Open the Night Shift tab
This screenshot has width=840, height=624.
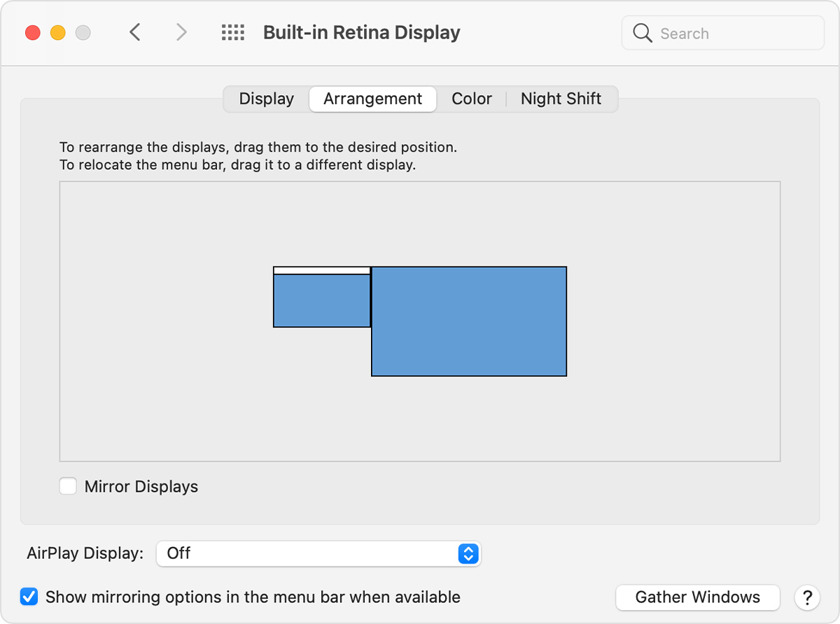tap(561, 99)
